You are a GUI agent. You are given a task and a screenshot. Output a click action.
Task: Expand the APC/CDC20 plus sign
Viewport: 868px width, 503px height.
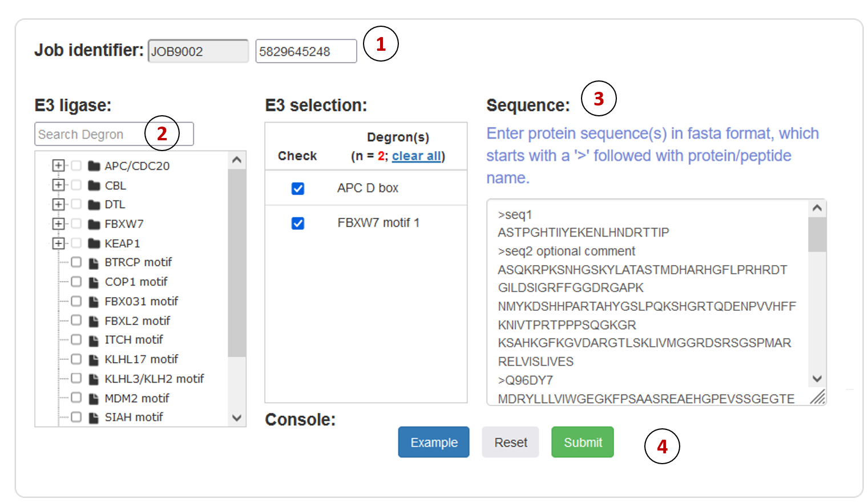tap(58, 165)
